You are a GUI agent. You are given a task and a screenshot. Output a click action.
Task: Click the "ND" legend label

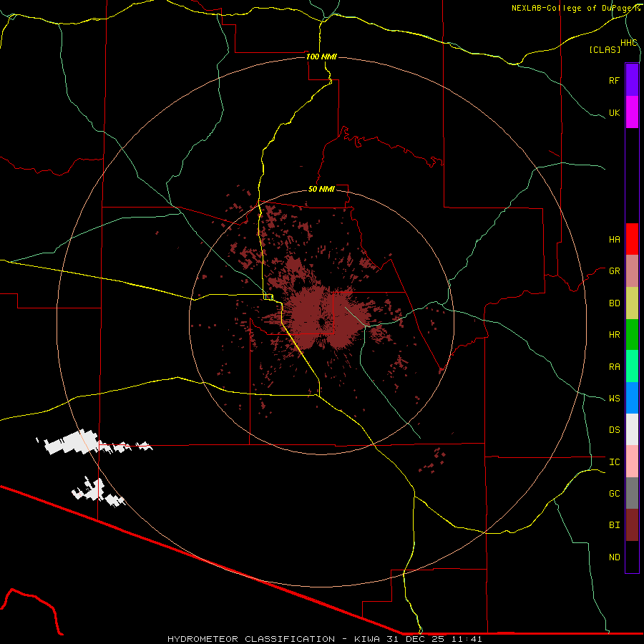coord(614,557)
